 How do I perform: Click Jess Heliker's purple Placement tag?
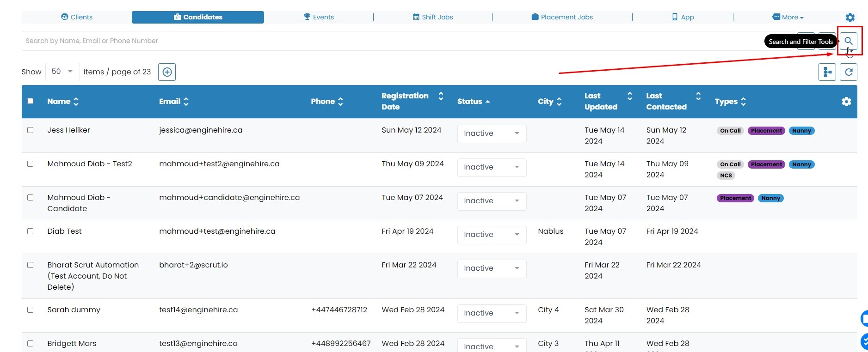766,131
